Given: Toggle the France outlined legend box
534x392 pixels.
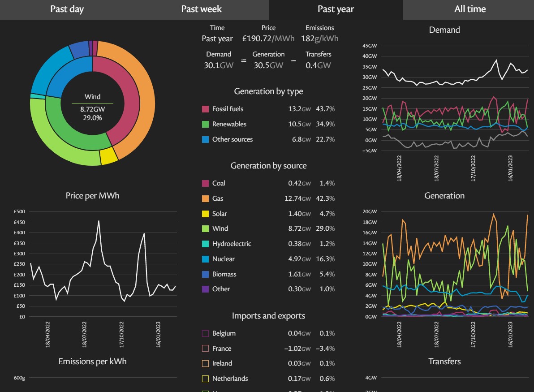Looking at the screenshot, I should click(x=206, y=349).
